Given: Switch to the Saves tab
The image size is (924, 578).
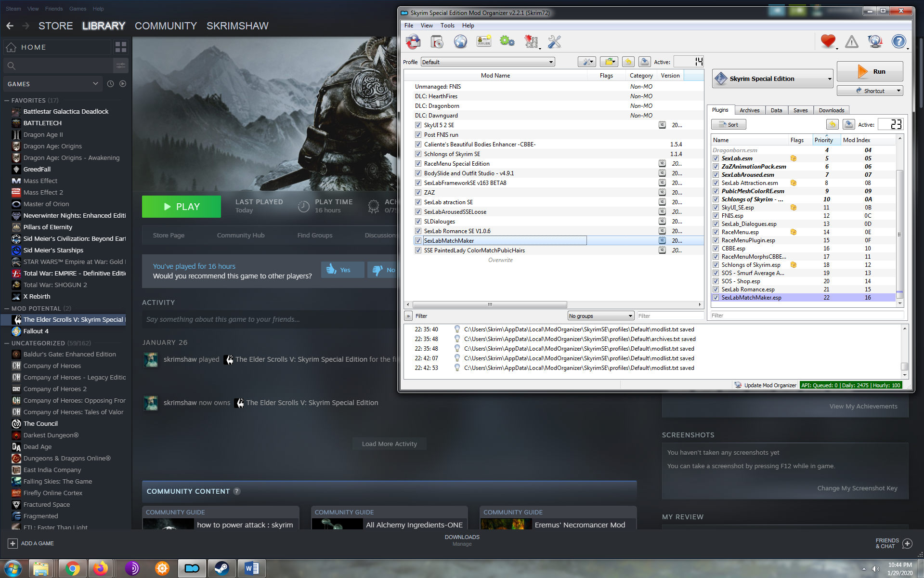Looking at the screenshot, I should 800,110.
